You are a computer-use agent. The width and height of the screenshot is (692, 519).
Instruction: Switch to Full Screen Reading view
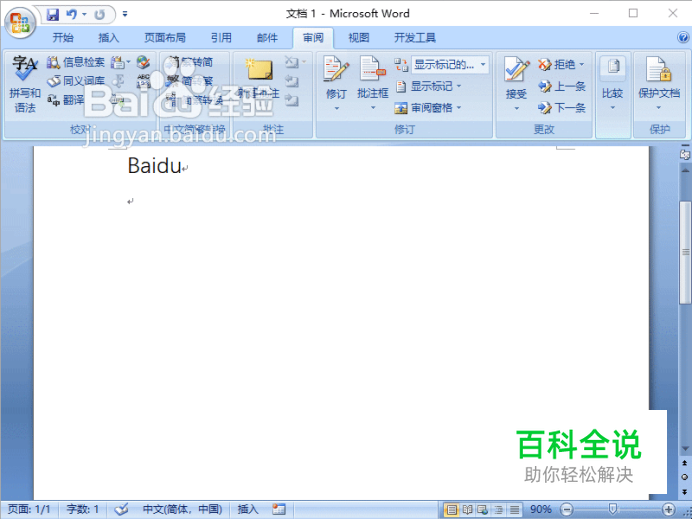pyautogui.click(x=467, y=510)
